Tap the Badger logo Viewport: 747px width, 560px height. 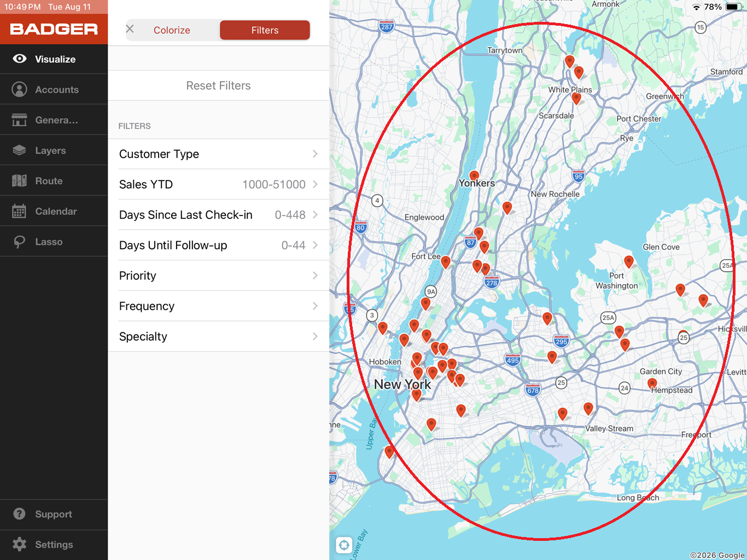pos(54,29)
